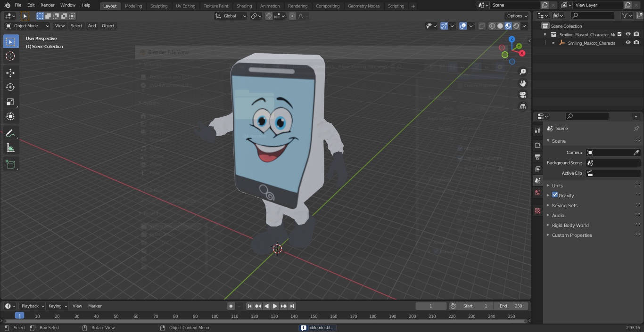Open the Object Mode dropdown
Screen dimensions: 644x332
pyautogui.click(x=27, y=26)
